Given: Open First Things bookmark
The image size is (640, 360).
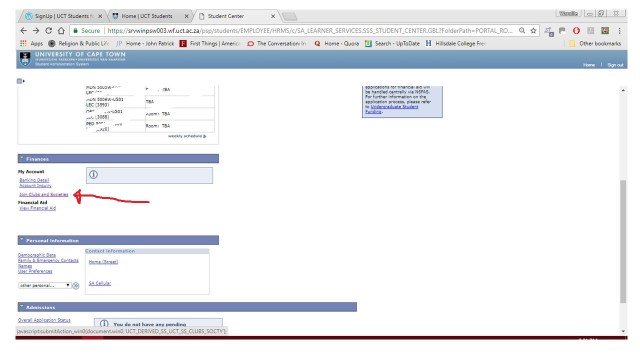Looking at the screenshot, I should pyautogui.click(x=210, y=43).
